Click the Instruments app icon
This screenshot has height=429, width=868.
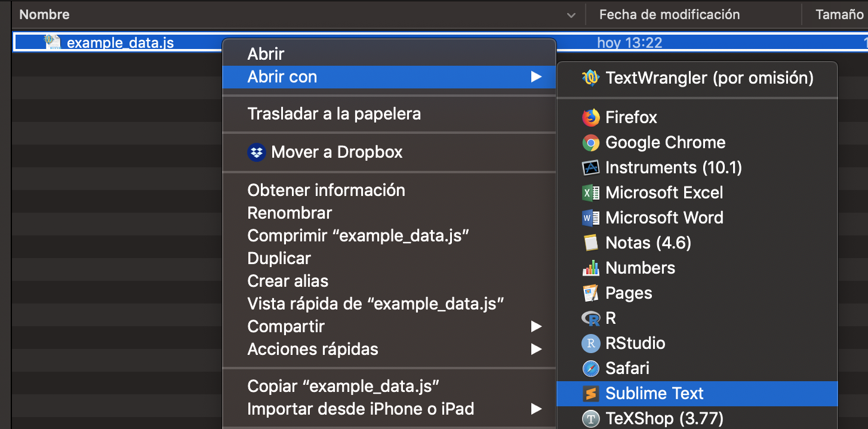(x=590, y=168)
